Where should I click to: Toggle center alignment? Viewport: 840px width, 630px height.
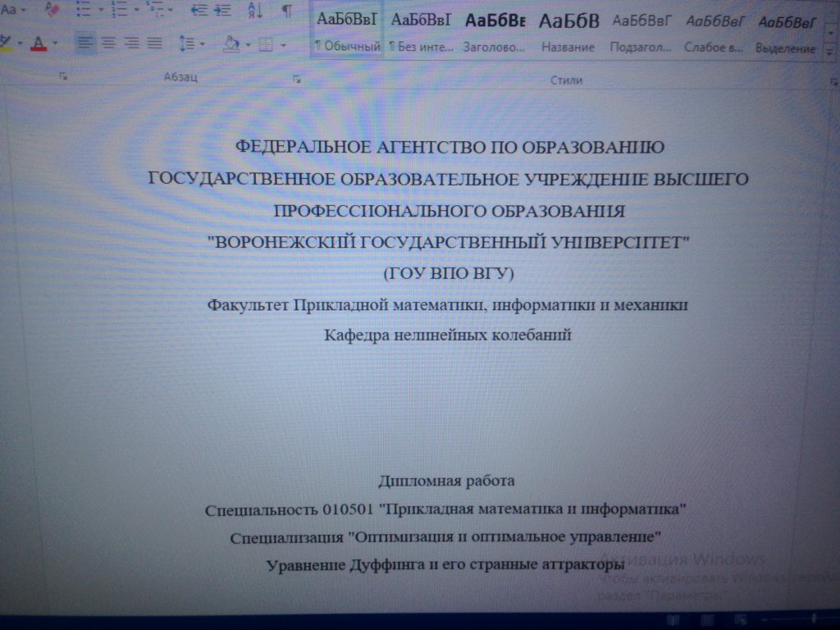point(107,43)
